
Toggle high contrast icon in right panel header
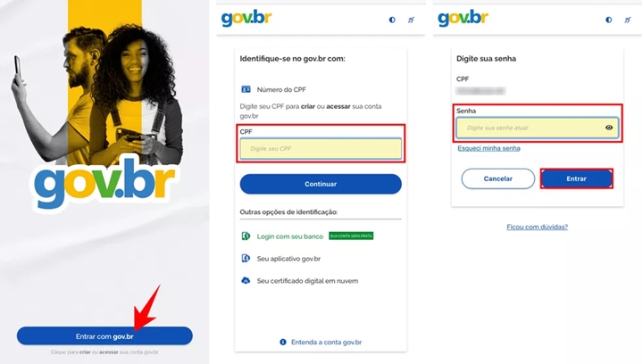click(608, 20)
